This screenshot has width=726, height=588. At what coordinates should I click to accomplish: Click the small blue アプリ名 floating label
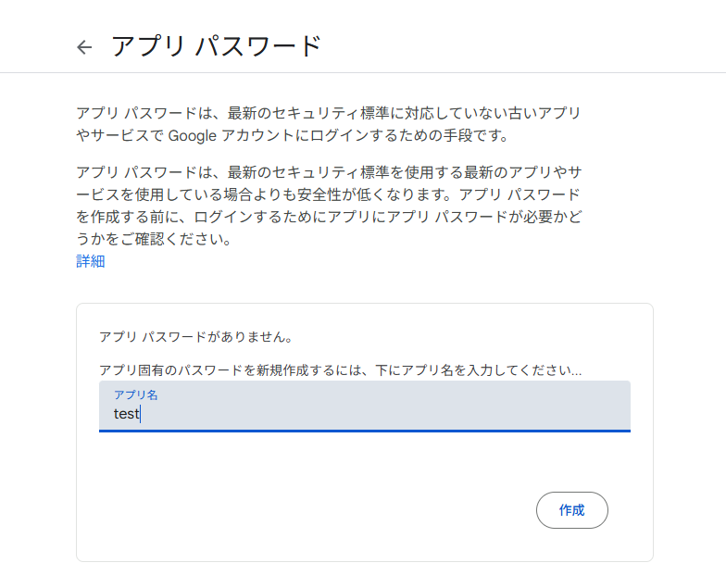point(135,394)
